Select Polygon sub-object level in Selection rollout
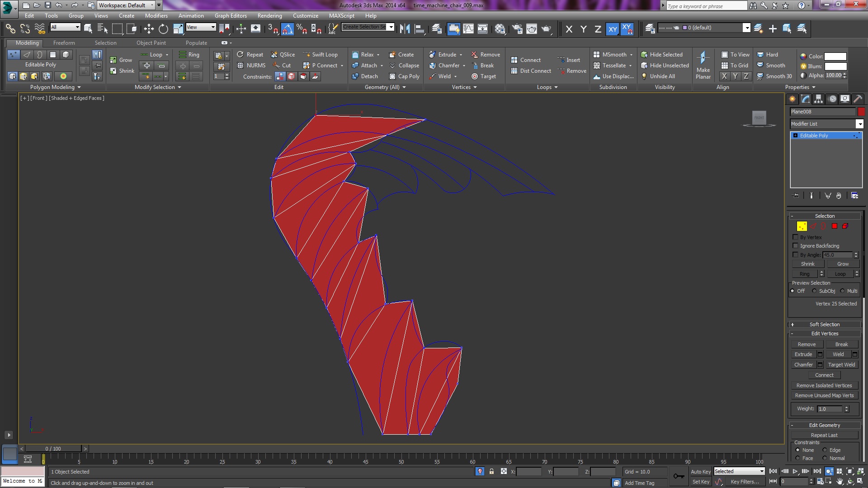Screen dimensions: 868x488 point(835,226)
